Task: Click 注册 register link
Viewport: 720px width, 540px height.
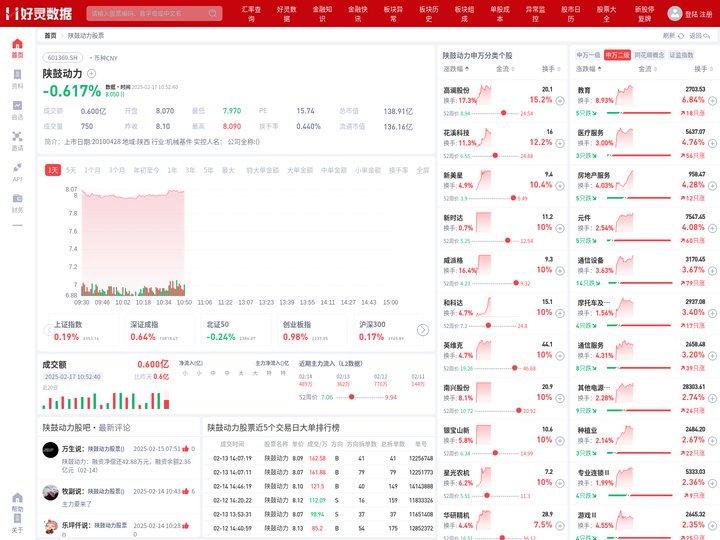Action: tap(706, 14)
